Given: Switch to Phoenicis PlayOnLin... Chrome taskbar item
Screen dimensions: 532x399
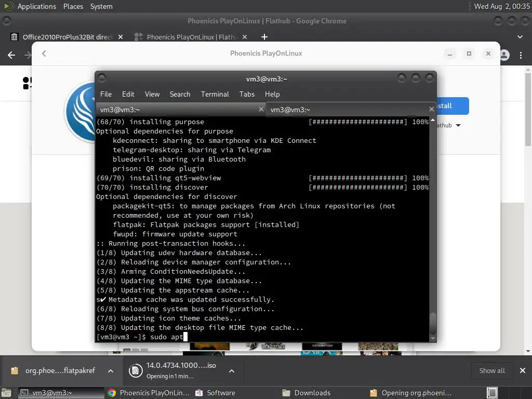Looking at the screenshot, I should pos(149,393).
